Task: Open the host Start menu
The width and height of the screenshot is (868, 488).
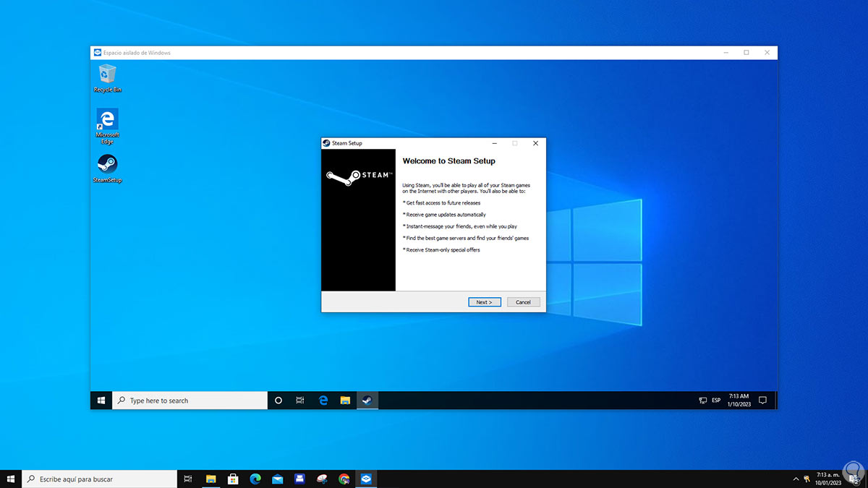Action: tap(11, 479)
